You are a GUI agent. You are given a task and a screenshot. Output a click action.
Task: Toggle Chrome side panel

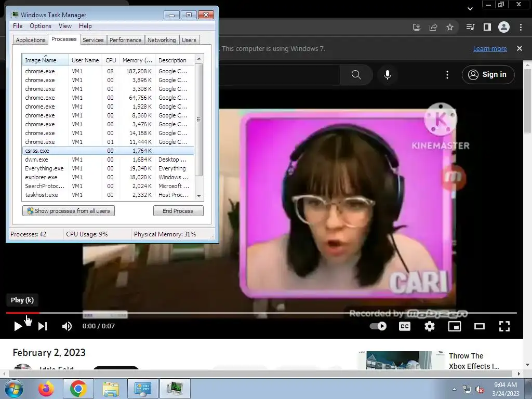(x=487, y=27)
